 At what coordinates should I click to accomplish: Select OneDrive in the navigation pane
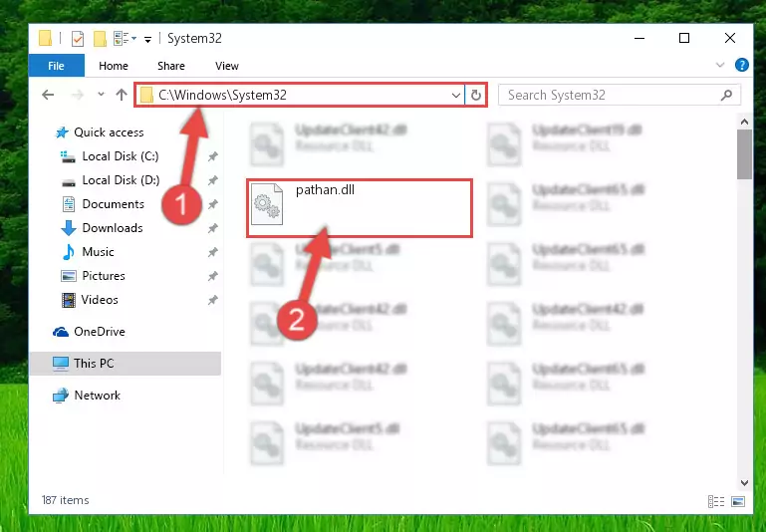(x=100, y=332)
